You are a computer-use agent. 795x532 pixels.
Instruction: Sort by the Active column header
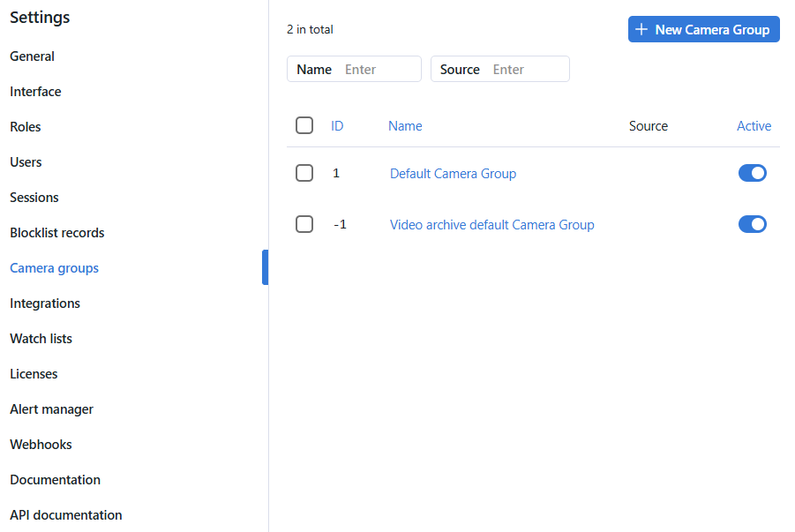(754, 126)
